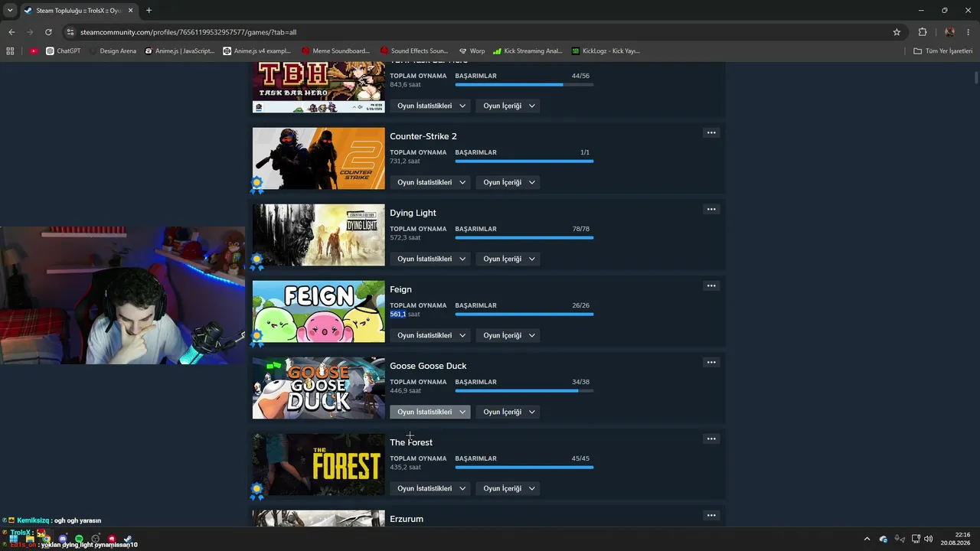980x551 pixels.
Task: Expand Oyun İstatistikleri for Counter-Strike 2
Action: click(430, 182)
